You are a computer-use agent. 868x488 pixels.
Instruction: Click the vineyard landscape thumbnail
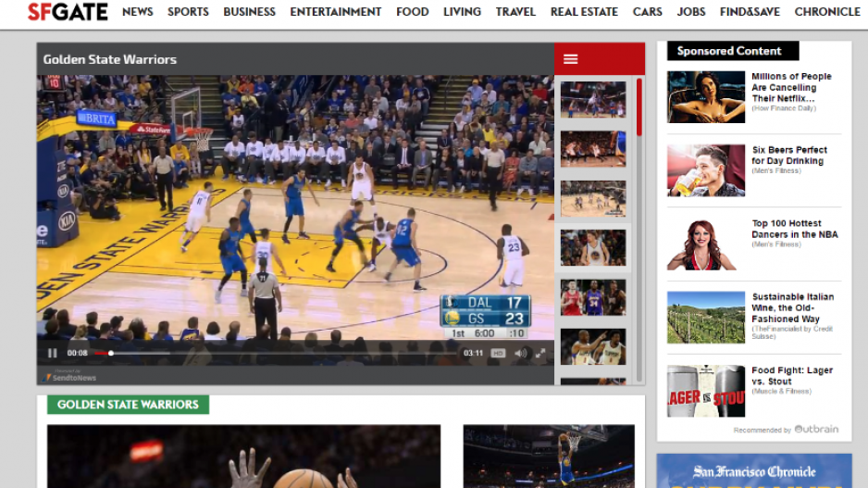click(x=706, y=318)
